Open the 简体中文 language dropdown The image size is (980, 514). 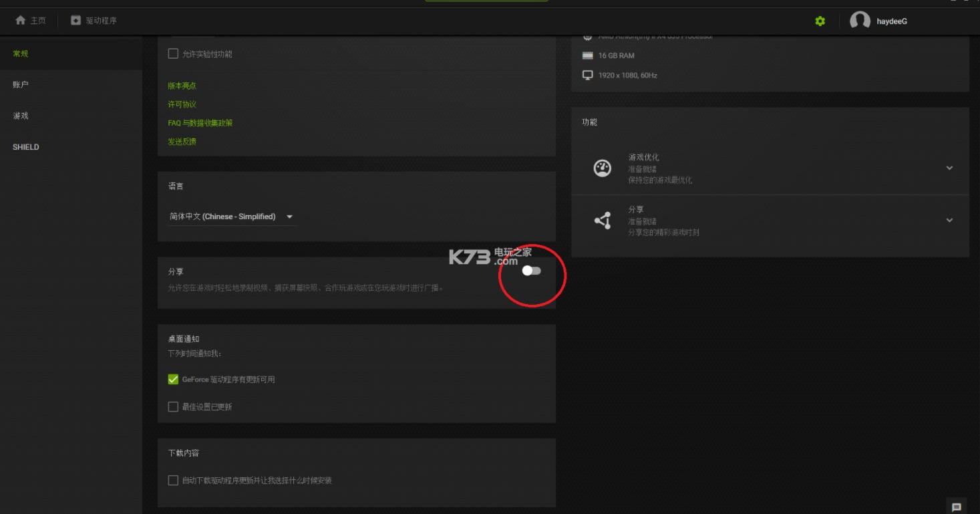coord(232,217)
